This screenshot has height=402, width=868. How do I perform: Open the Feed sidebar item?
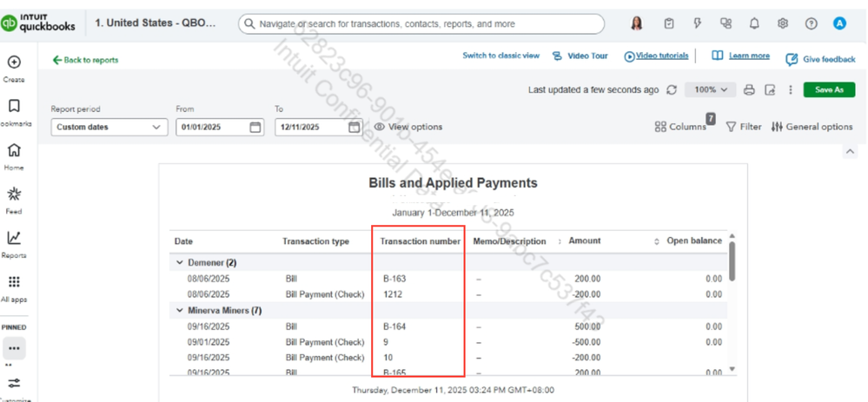click(14, 194)
